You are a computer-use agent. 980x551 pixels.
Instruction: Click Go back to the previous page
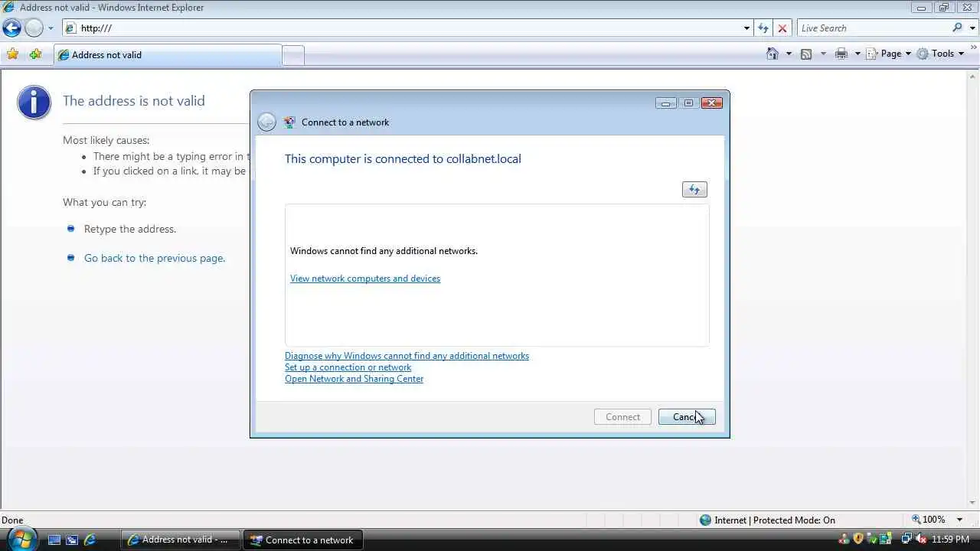click(x=155, y=258)
